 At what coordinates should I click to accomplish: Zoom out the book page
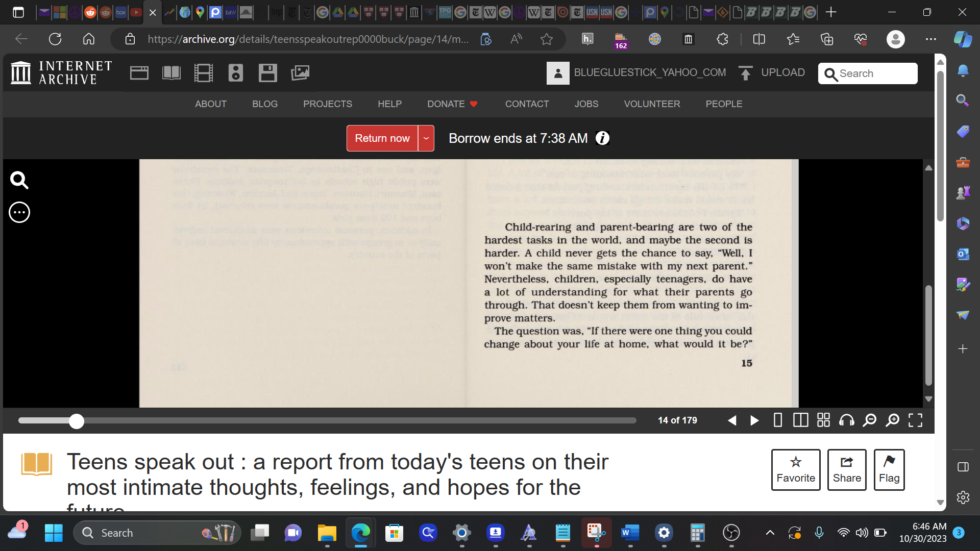click(x=869, y=420)
